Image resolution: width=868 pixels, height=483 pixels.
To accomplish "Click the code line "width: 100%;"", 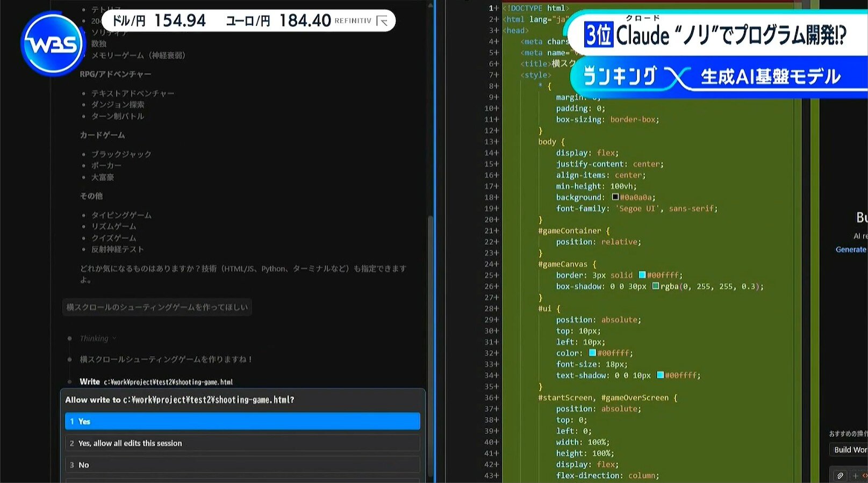I will click(583, 442).
